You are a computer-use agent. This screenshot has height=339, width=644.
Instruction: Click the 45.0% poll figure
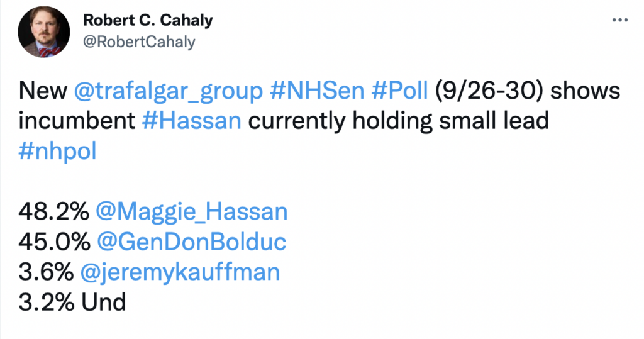54,242
